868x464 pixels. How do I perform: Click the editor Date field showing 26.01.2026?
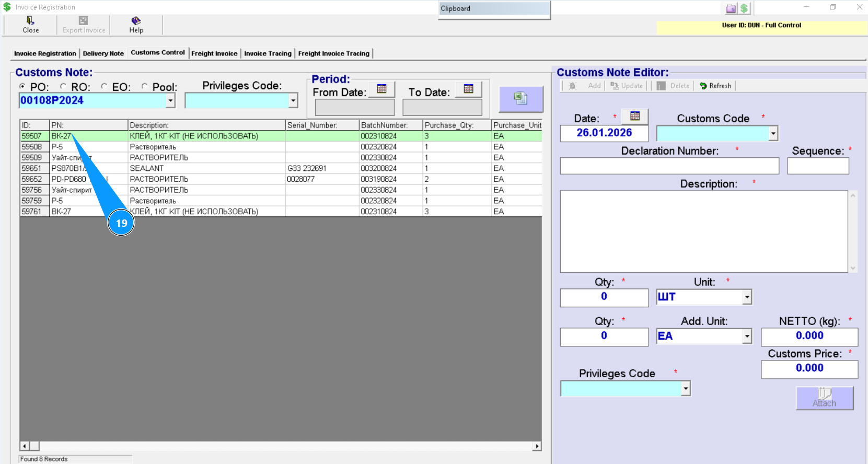click(x=604, y=133)
